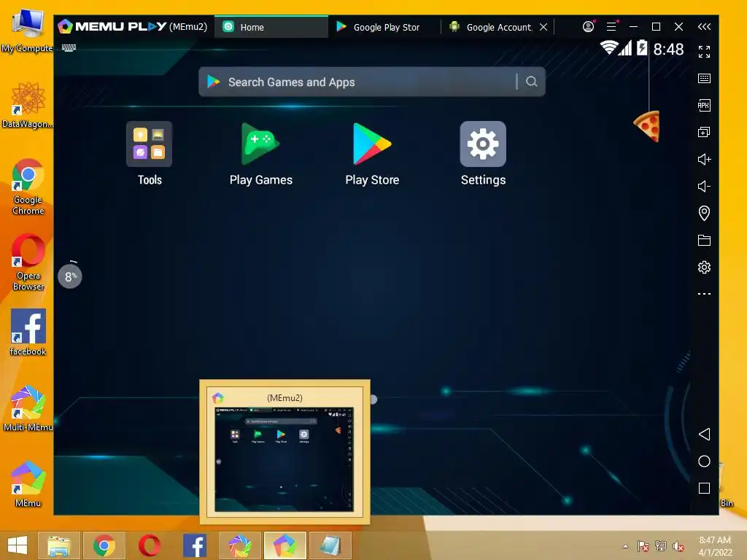Switch to the Google Play Store tab

point(384,27)
